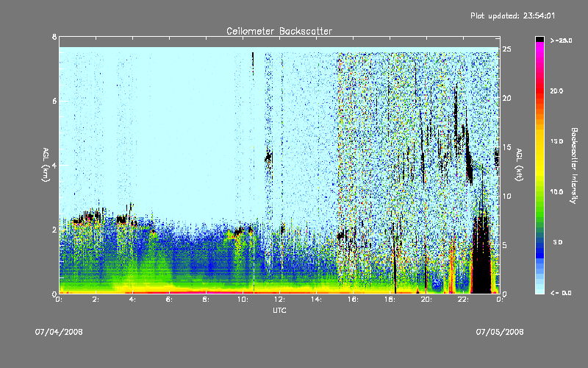588x368 pixels.
Task: Click the black cloud patch near 11:30 UTC at 4 km
Action: click(268, 157)
